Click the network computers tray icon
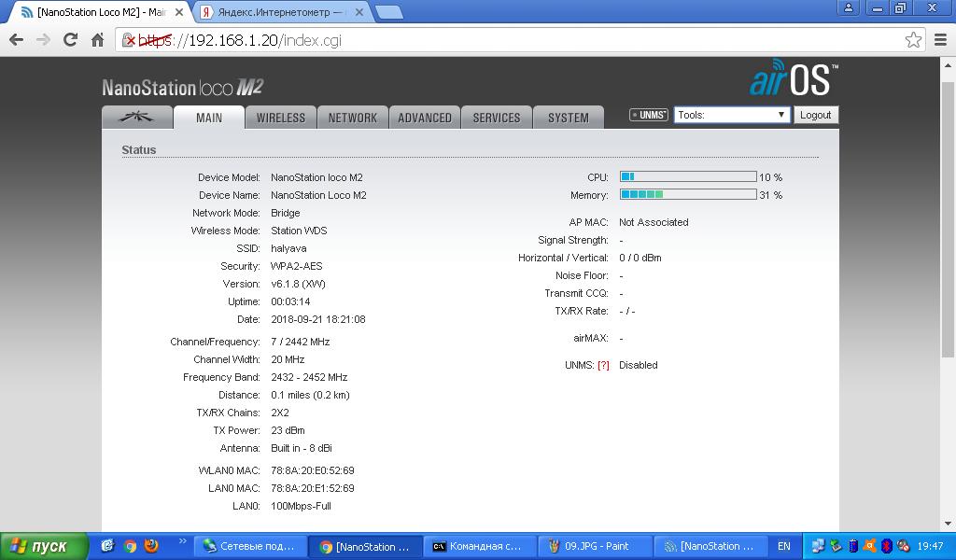 point(818,546)
